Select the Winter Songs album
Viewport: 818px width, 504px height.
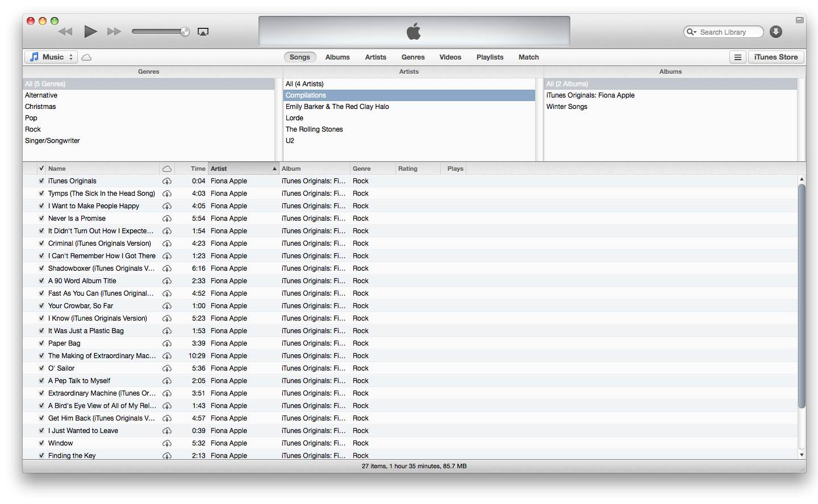tap(670, 107)
